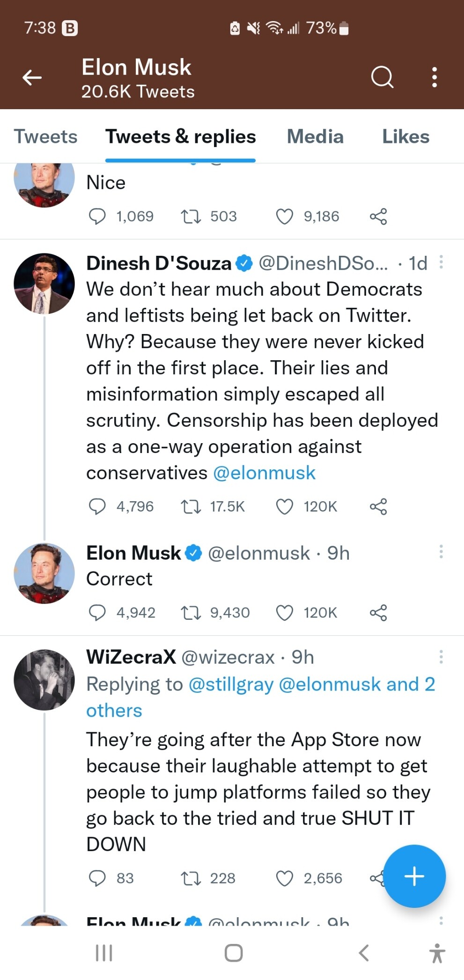Viewport: 464px width, 980px height.
Task: Switch to the Tweets tab
Action: (45, 137)
